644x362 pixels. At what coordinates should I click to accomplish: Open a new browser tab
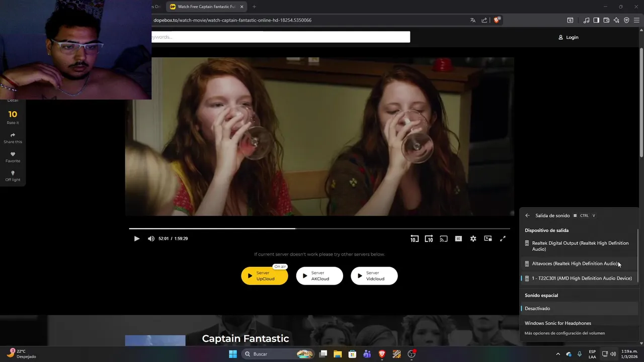pyautogui.click(x=254, y=7)
